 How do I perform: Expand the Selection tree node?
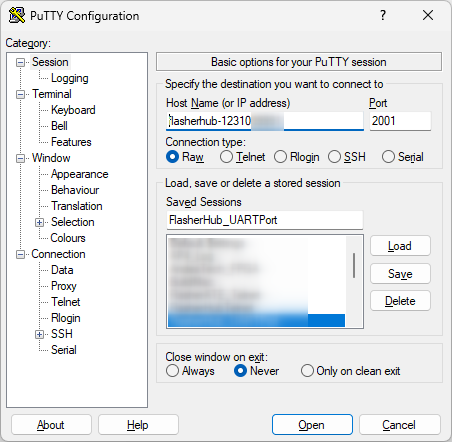(39, 222)
